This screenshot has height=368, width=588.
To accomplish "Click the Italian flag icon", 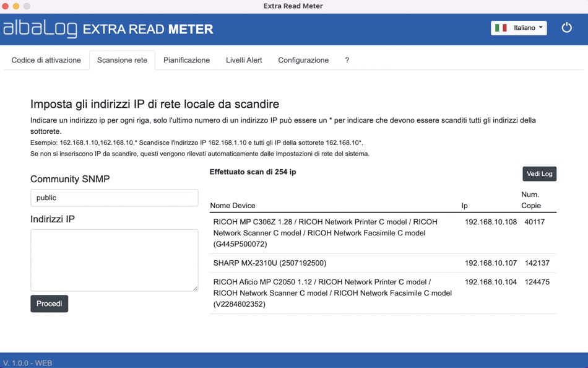I will coord(501,28).
